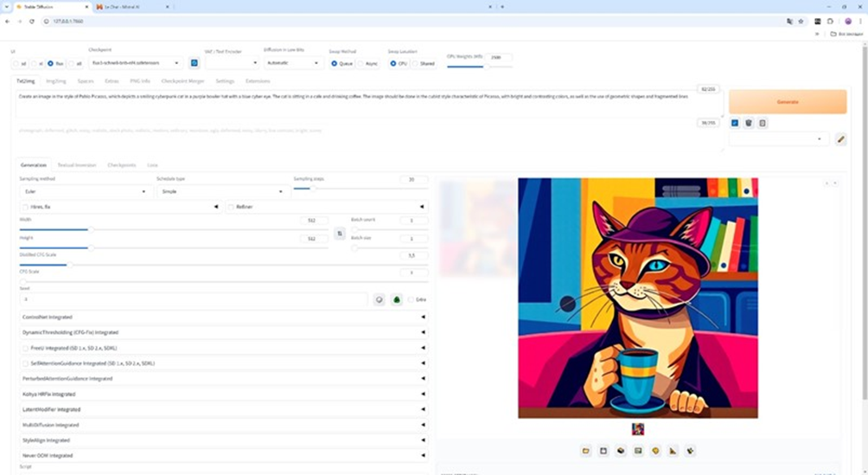Image resolution: width=868 pixels, height=475 pixels.
Task: Select the Async swap method radio button
Action: (x=361, y=63)
